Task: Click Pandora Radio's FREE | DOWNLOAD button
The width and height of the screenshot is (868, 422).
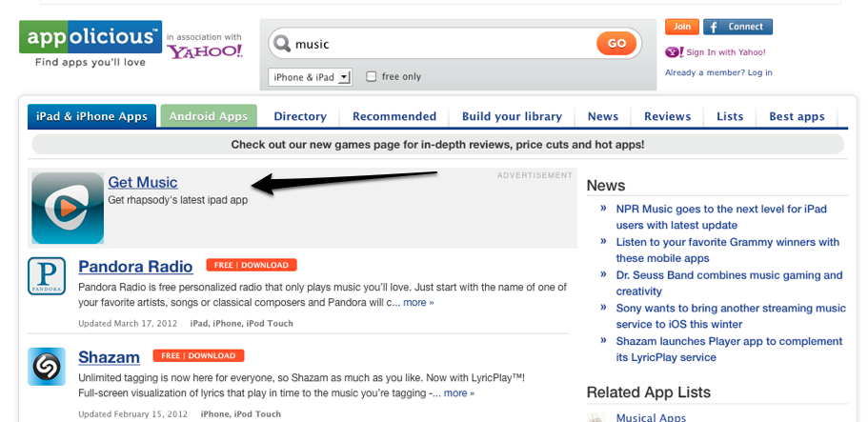Action: 252,265
